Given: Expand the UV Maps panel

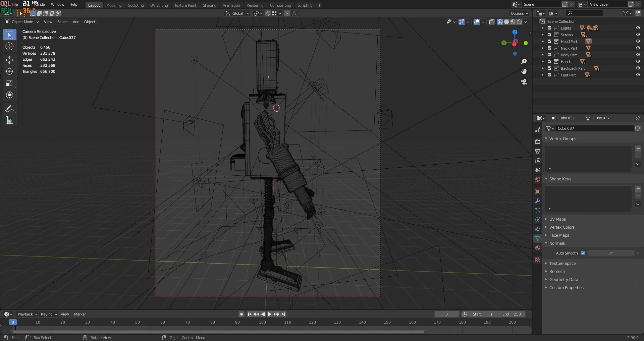Looking at the screenshot, I should (557, 219).
